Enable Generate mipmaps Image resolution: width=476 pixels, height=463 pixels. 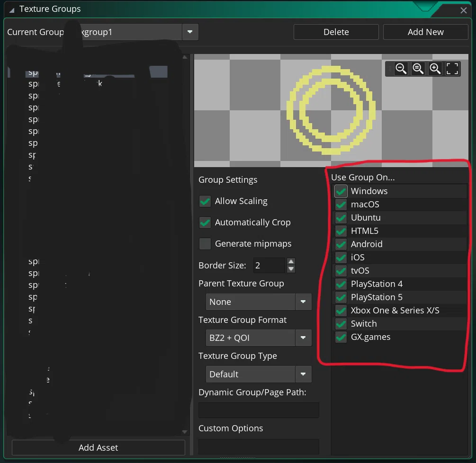[205, 244]
